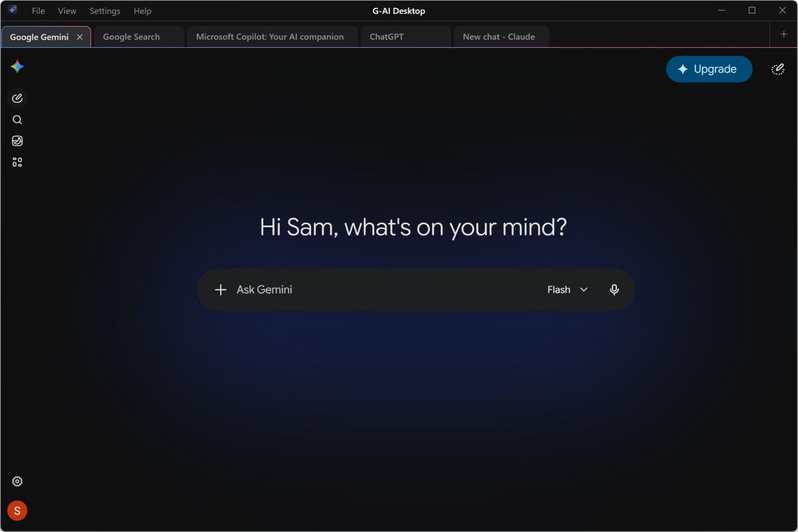Switch to the Google Search tab
Image resolution: width=798 pixels, height=532 pixels.
(x=139, y=37)
